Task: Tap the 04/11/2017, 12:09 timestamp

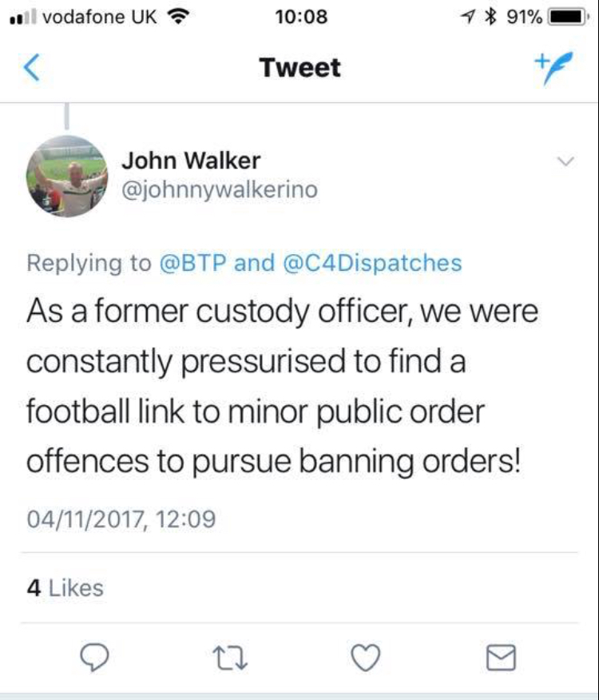Action: click(x=121, y=519)
